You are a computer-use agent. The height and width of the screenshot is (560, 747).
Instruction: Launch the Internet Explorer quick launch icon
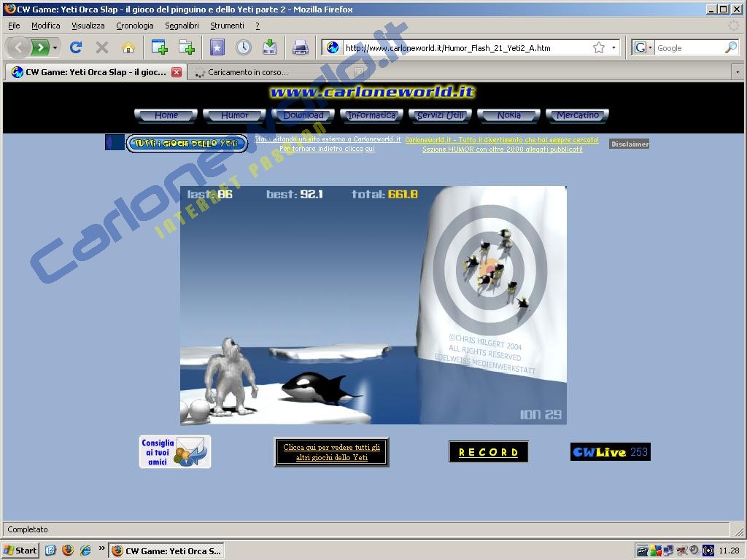85,551
